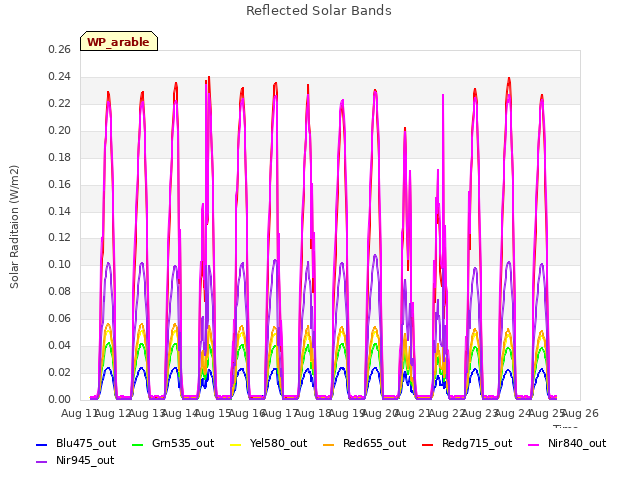Click the 0.06 y-axis tick label

(x=60, y=318)
